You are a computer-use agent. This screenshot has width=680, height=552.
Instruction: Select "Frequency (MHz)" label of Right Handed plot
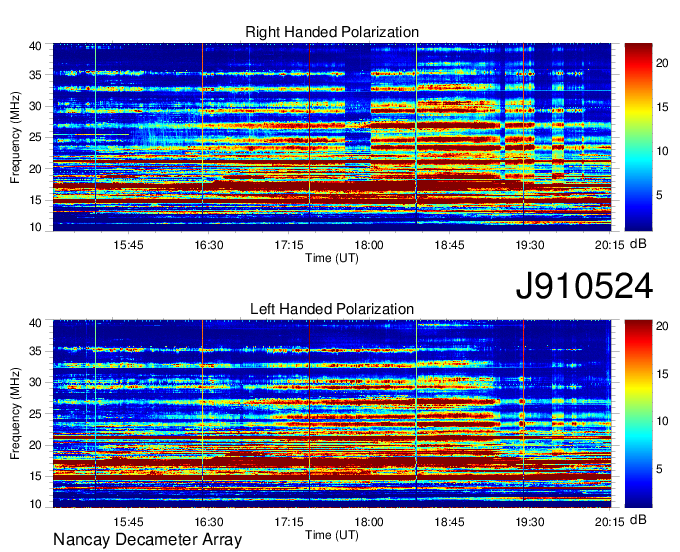click(x=15, y=137)
